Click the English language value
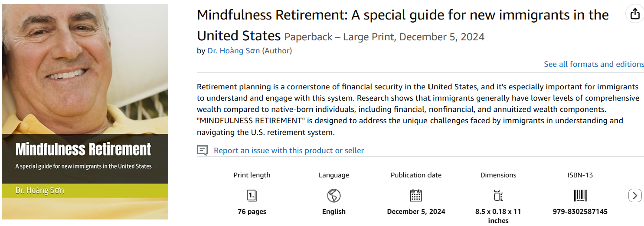The width and height of the screenshot is (644, 226). click(x=333, y=212)
